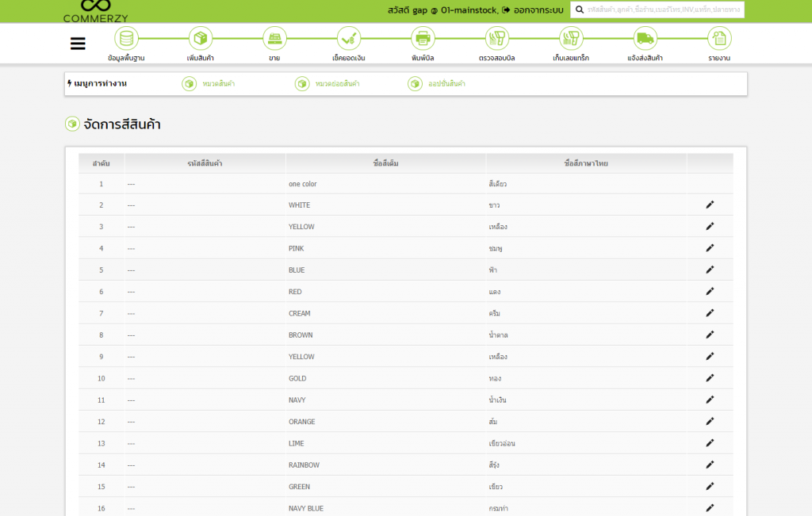Edit the LIME color row

coord(710,444)
